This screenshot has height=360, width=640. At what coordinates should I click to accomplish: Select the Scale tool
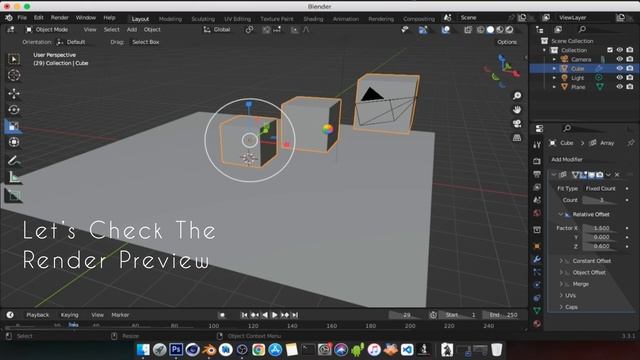(13, 126)
